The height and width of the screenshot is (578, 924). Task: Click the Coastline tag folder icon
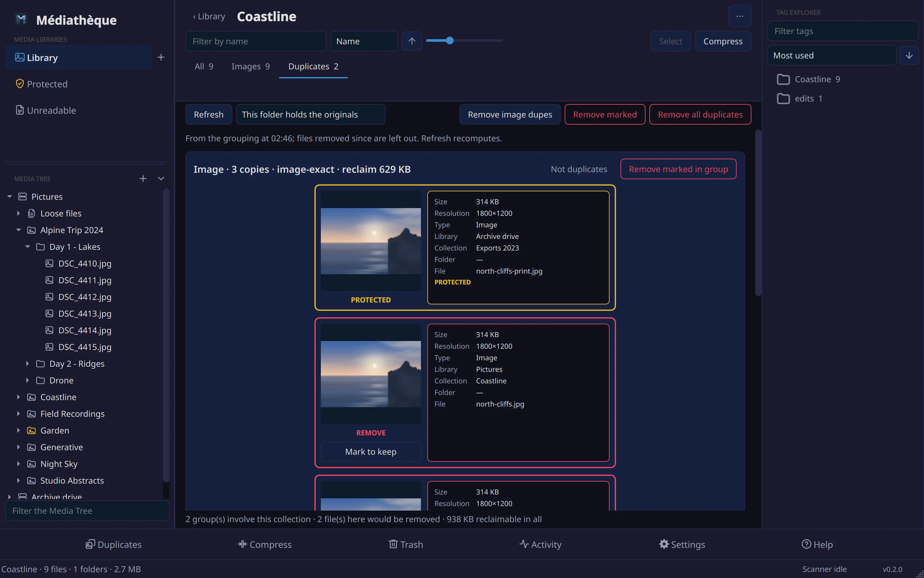pos(783,80)
